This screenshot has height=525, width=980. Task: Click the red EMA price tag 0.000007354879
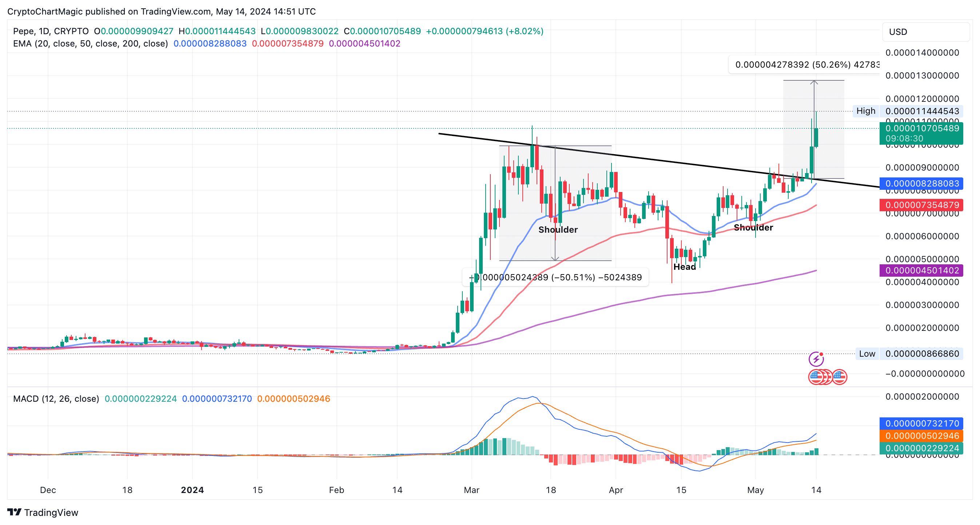click(921, 205)
